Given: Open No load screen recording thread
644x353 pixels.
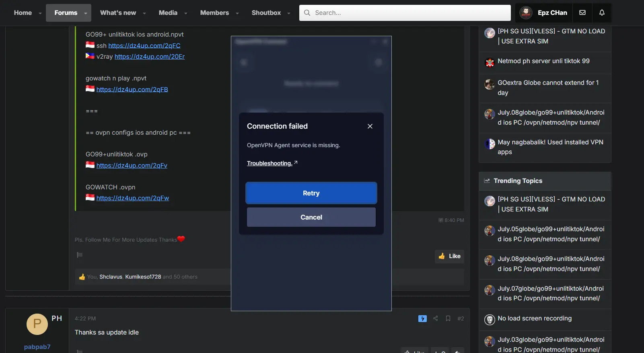Looking at the screenshot, I should tap(535, 318).
